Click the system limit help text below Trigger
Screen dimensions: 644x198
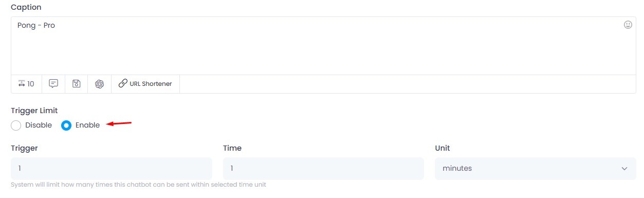click(138, 185)
